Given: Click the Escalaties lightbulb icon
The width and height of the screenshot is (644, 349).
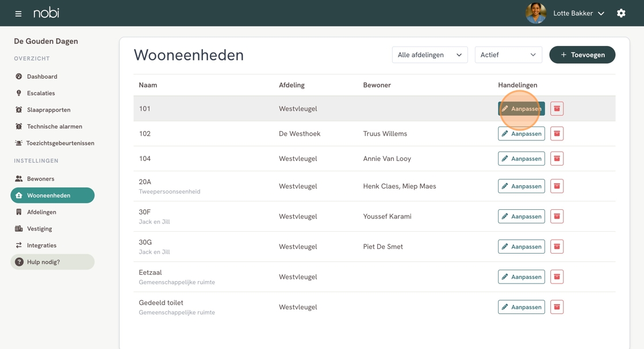Looking at the screenshot, I should click(x=19, y=93).
